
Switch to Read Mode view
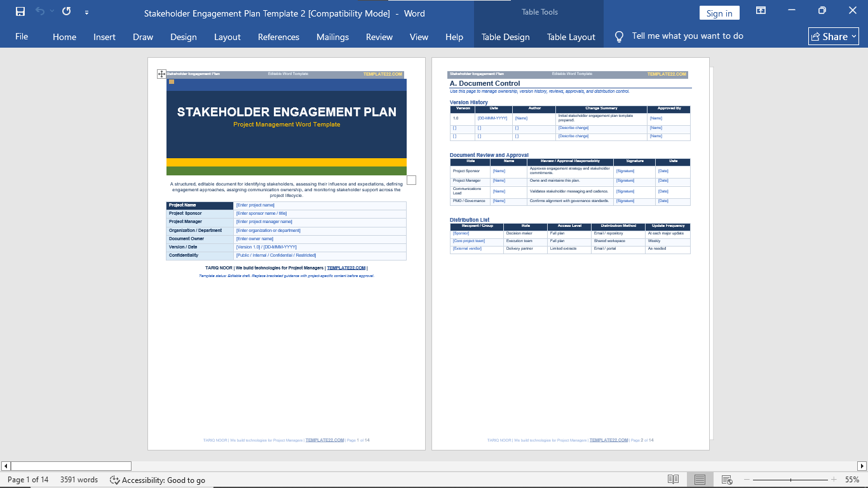click(673, 480)
